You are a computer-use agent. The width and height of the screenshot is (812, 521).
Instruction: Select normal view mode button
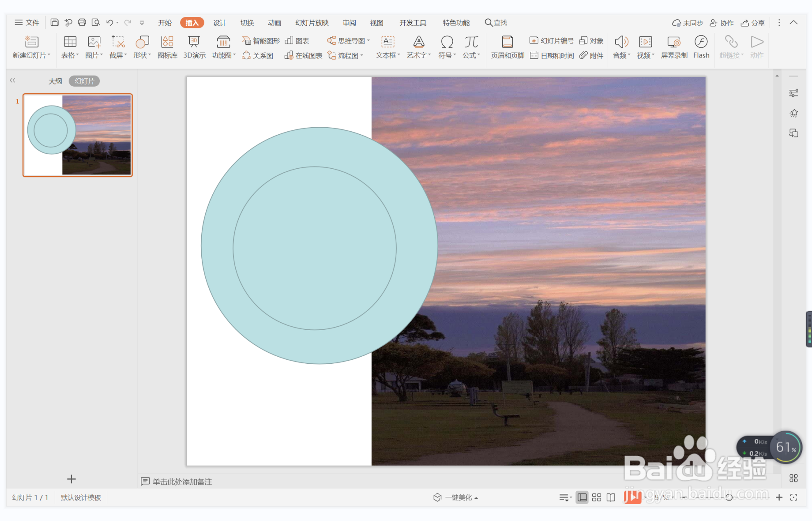582,497
